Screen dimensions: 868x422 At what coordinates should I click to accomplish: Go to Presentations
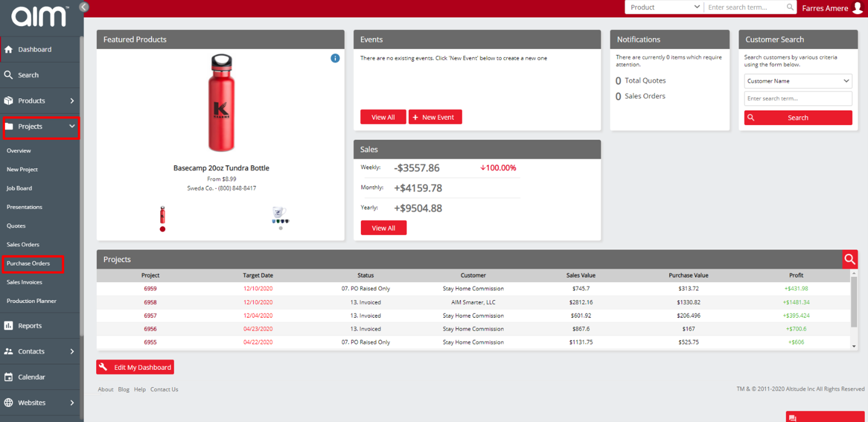(24, 207)
